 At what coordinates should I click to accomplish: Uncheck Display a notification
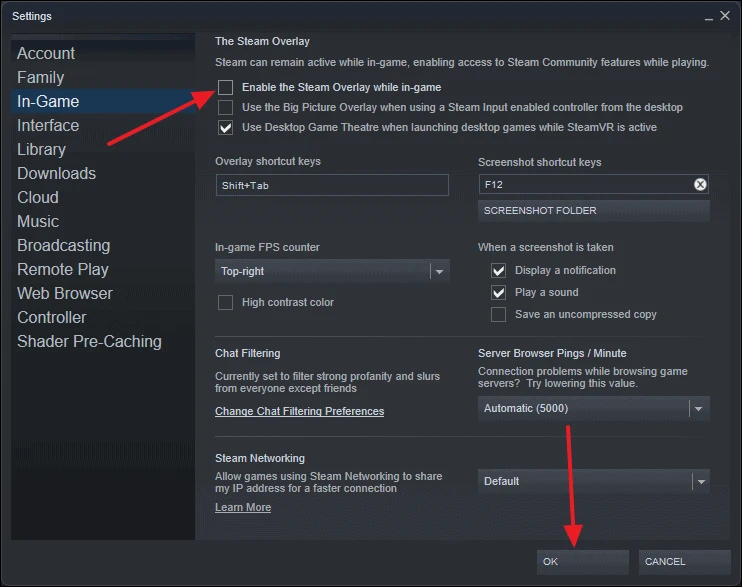[498, 270]
